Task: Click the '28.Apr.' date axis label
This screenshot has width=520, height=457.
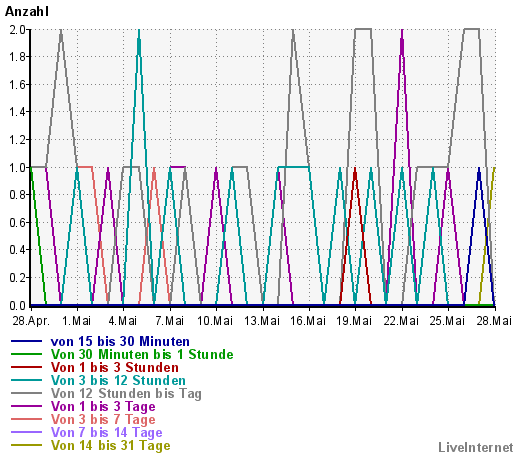Action: (31, 321)
